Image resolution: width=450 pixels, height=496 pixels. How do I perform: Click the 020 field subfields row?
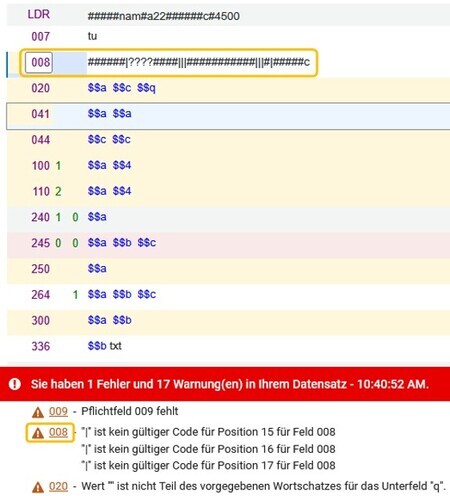pos(228,88)
